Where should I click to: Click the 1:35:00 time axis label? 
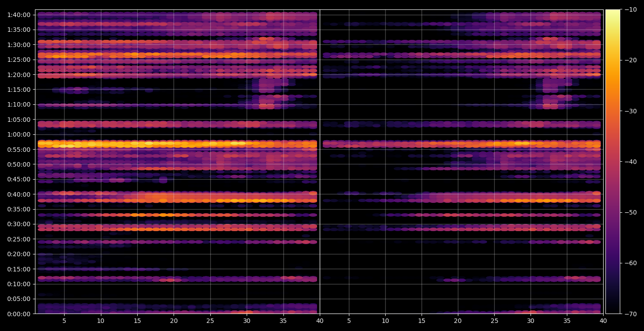click(x=19, y=30)
